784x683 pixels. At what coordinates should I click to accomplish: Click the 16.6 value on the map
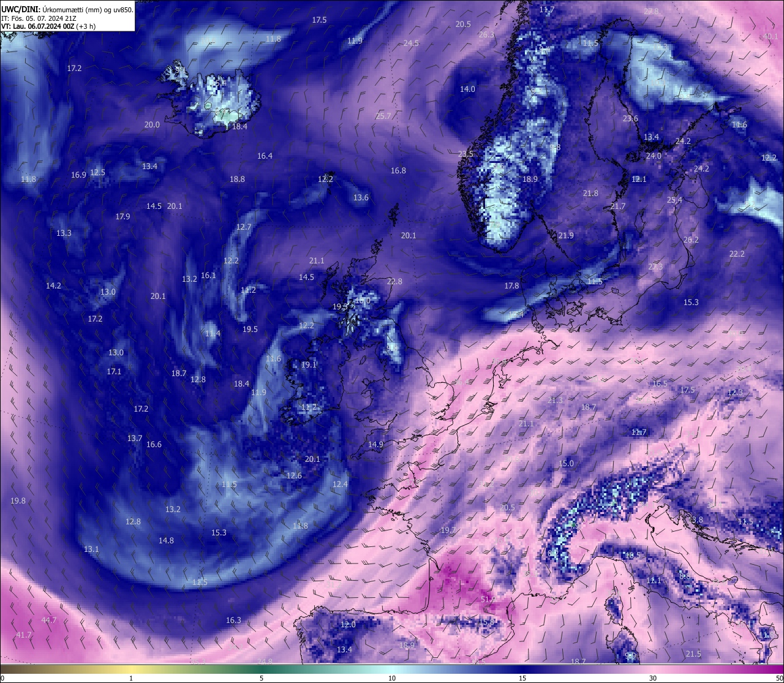tap(154, 445)
